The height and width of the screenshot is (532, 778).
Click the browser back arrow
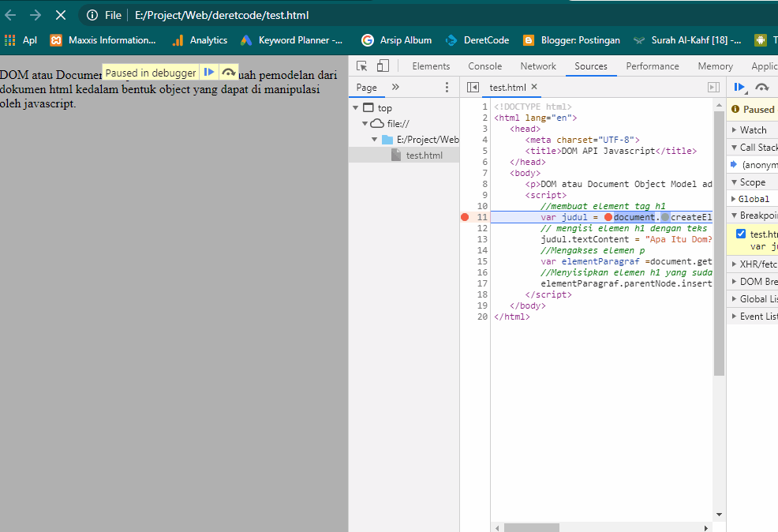(10, 15)
